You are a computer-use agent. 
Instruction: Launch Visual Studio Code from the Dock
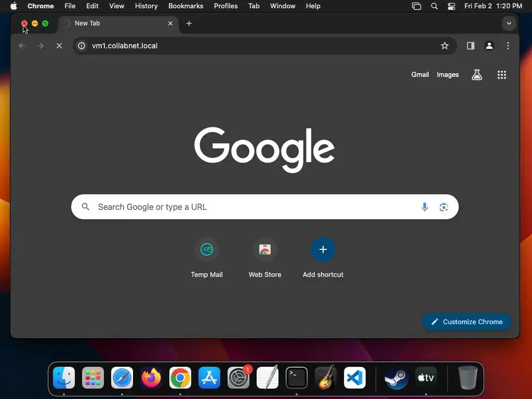(355, 378)
